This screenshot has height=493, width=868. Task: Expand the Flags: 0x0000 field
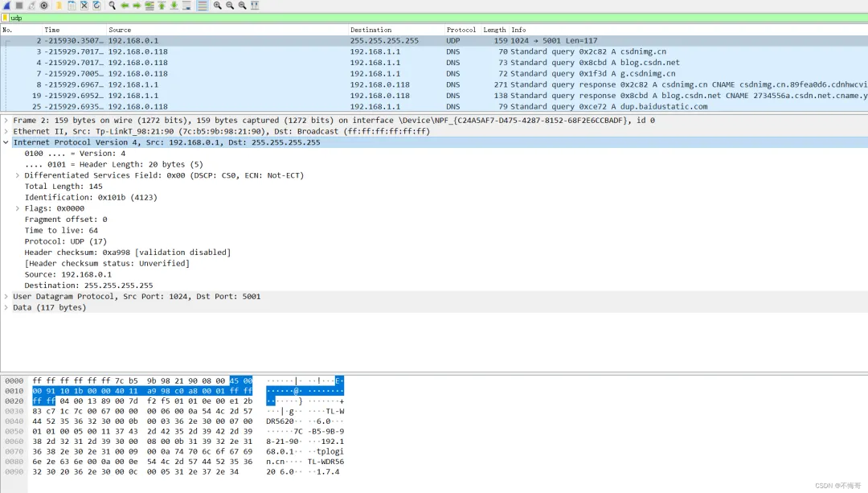(17, 209)
